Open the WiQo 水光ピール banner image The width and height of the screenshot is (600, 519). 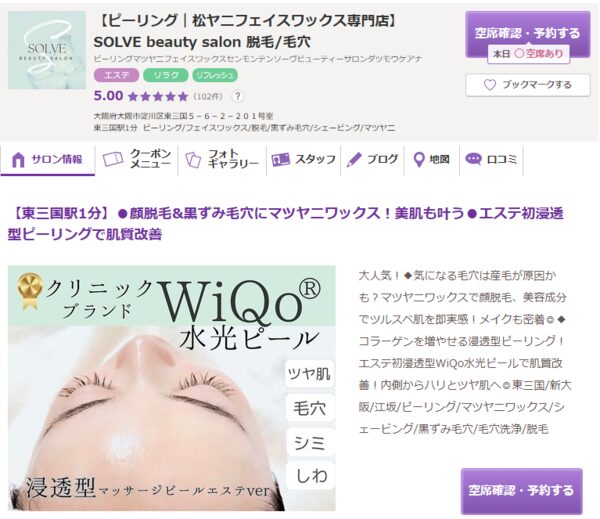(172, 388)
